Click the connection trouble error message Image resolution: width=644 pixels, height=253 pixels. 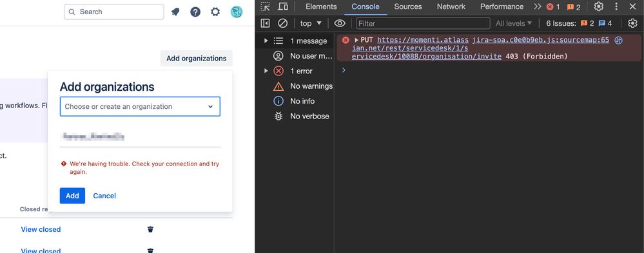pyautogui.click(x=144, y=168)
